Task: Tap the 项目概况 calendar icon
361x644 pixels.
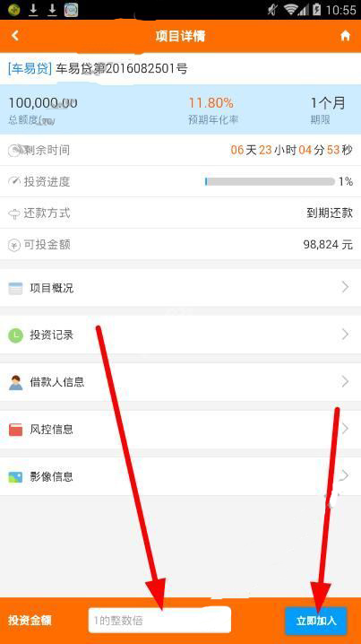Action: pos(15,288)
